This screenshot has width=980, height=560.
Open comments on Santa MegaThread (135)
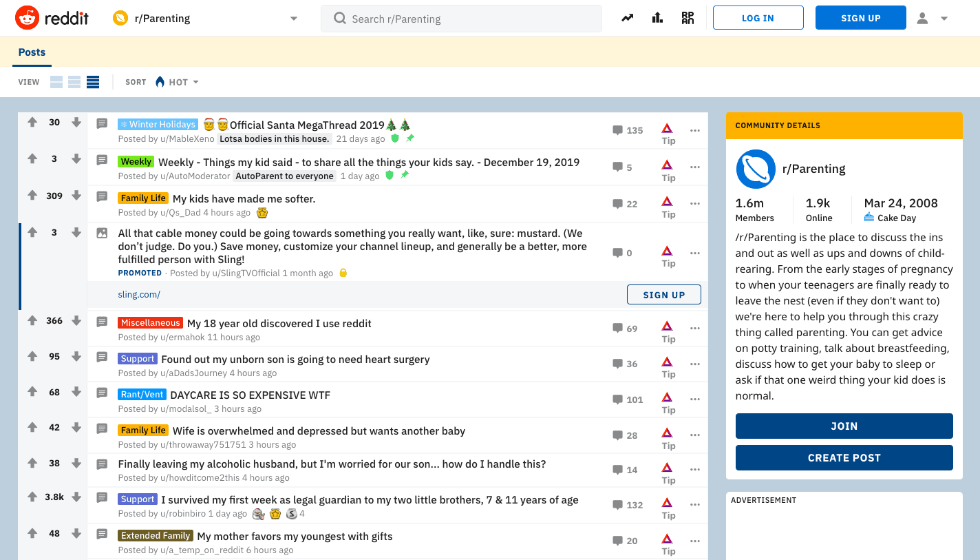[628, 130]
